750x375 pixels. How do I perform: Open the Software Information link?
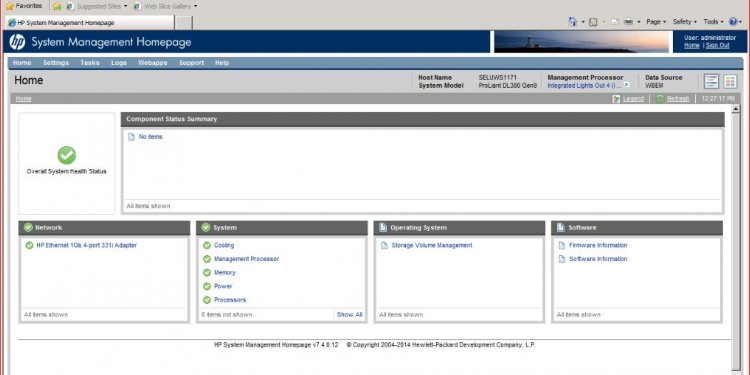click(598, 259)
